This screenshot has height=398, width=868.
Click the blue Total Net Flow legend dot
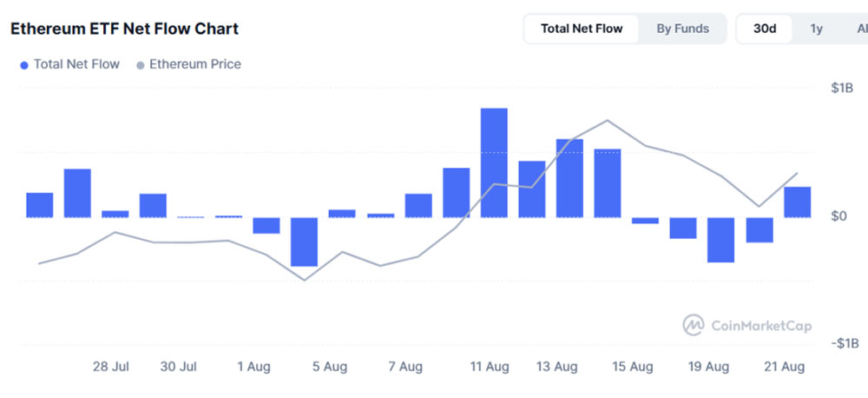(x=23, y=65)
